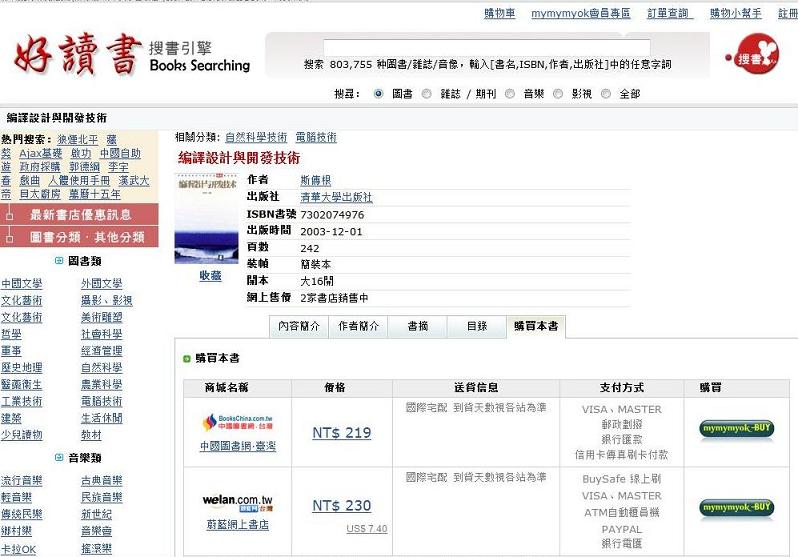Switch to the 購買本書 tab
This screenshot has width=798, height=557.
click(536, 326)
